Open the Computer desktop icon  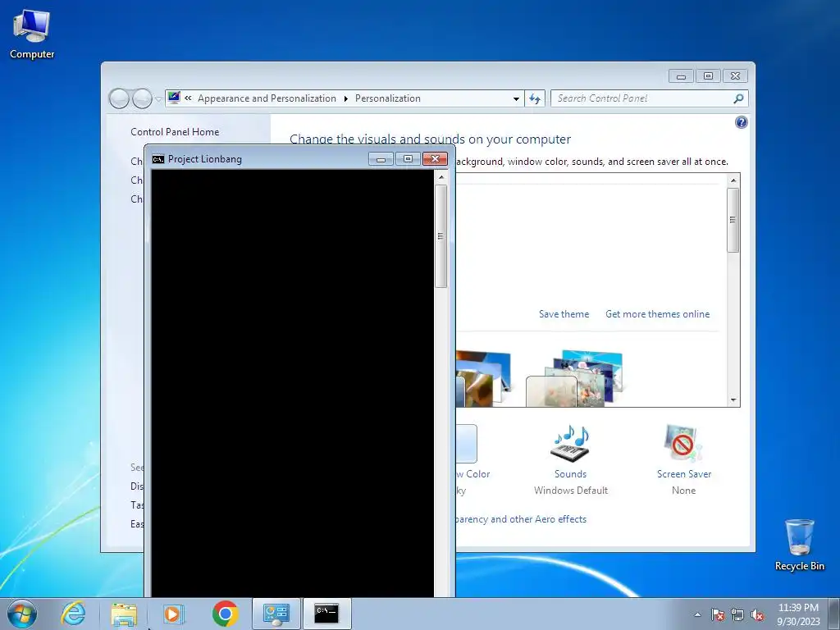pyautogui.click(x=32, y=33)
